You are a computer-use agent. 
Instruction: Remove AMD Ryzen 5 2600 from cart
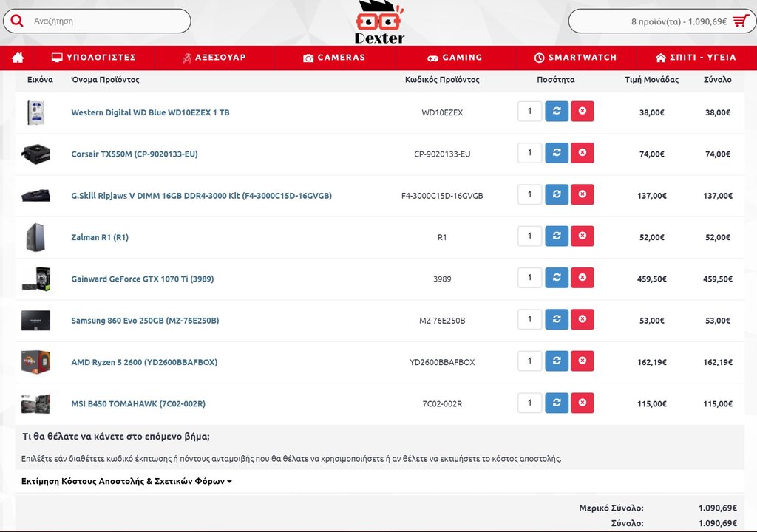click(583, 361)
